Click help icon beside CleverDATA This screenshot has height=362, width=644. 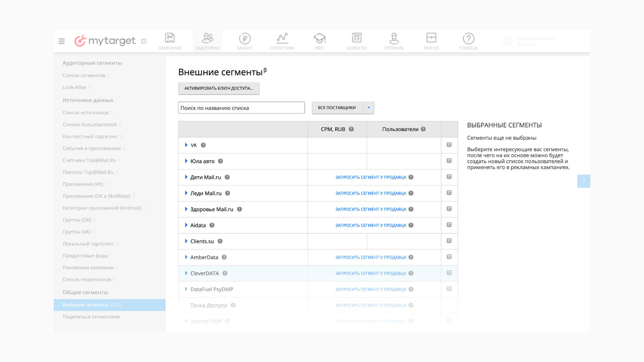225,274
